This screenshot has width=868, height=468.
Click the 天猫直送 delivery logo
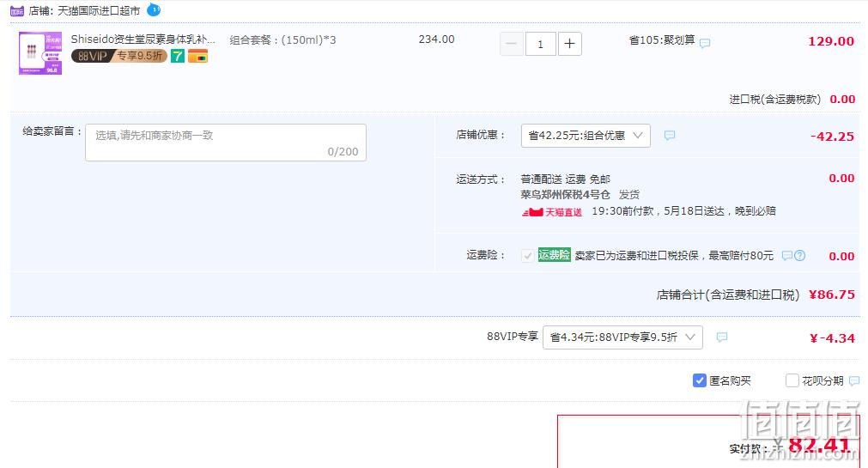tap(552, 211)
